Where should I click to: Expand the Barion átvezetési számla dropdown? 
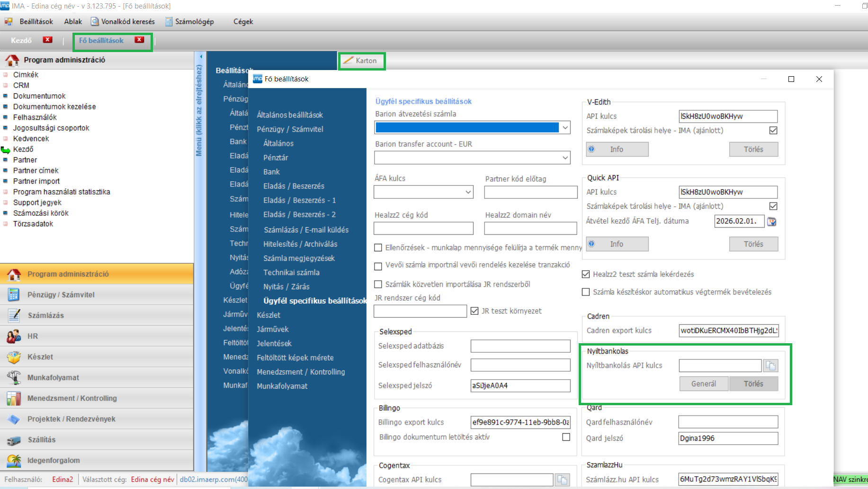pyautogui.click(x=565, y=127)
